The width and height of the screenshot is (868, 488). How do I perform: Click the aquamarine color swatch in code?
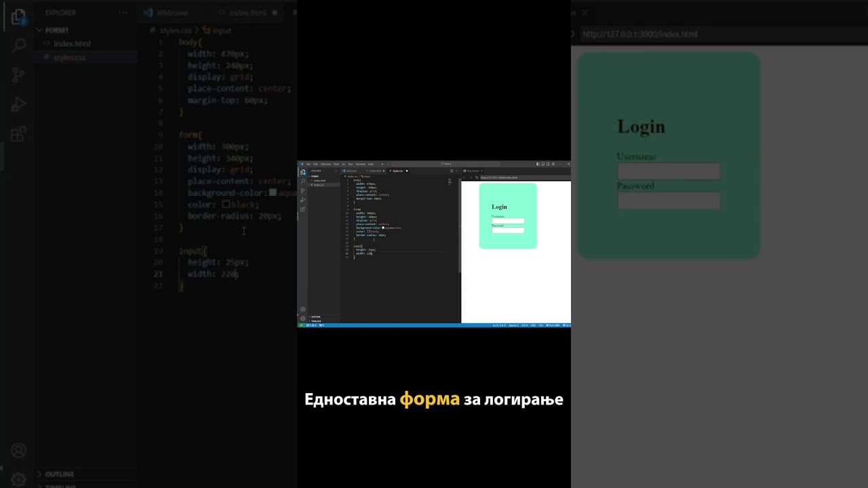coord(383,228)
